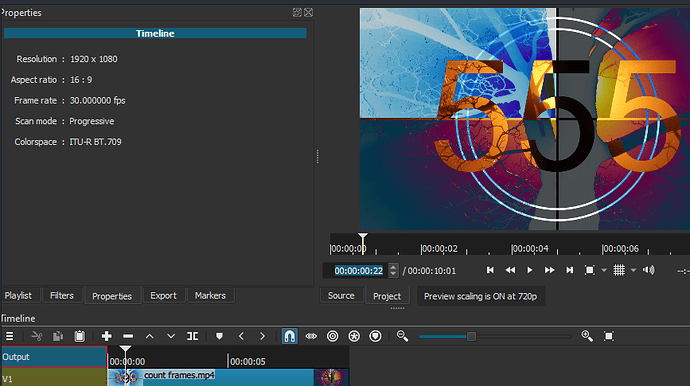Toggle timeline Snap magnet button
The image size is (690, 386).
290,336
